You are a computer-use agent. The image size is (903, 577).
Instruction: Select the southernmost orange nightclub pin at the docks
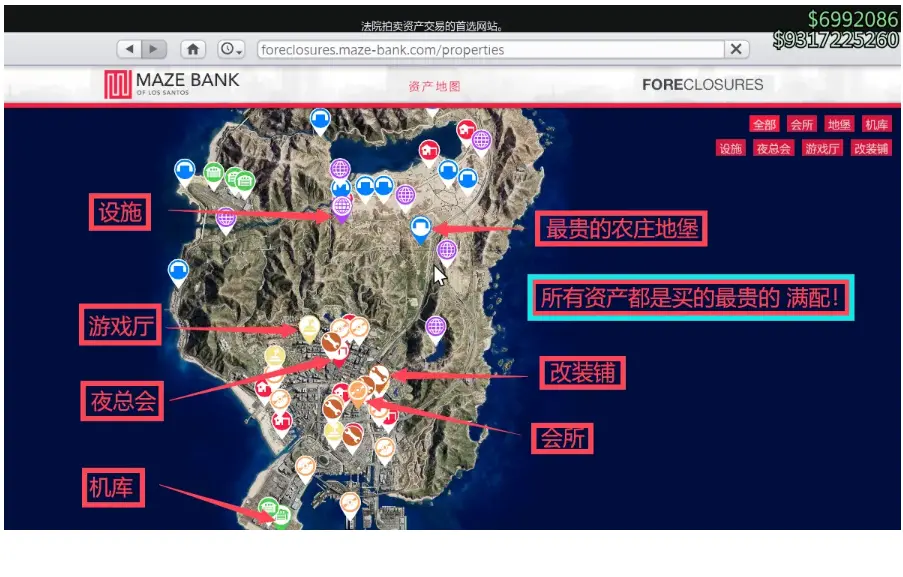tap(350, 505)
